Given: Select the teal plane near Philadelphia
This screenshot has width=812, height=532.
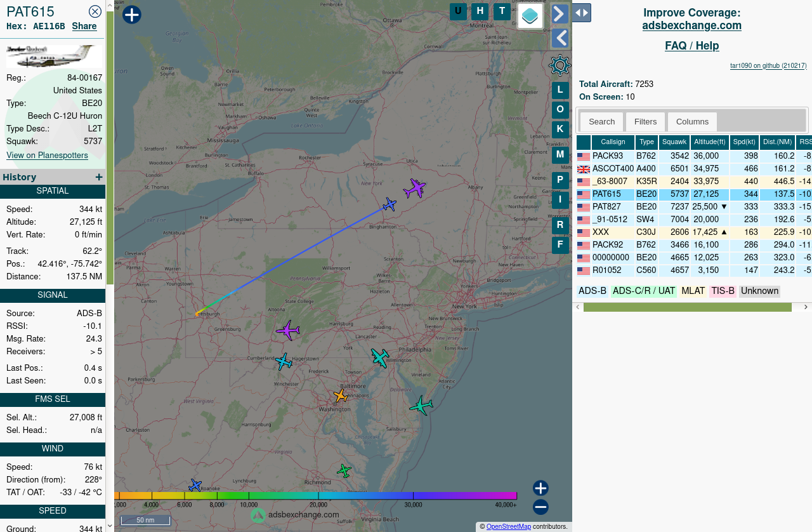Looking at the screenshot, I should click(x=380, y=357).
